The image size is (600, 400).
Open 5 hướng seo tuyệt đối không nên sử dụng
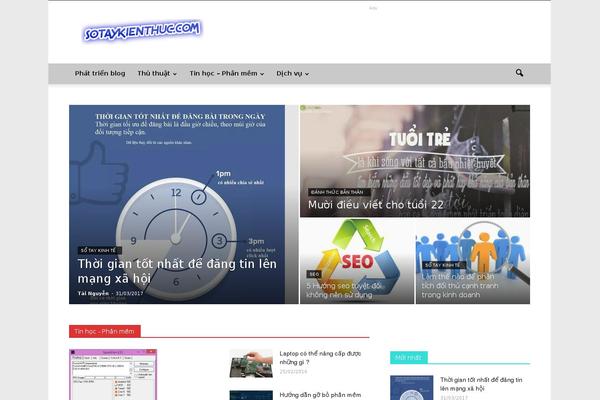click(344, 290)
